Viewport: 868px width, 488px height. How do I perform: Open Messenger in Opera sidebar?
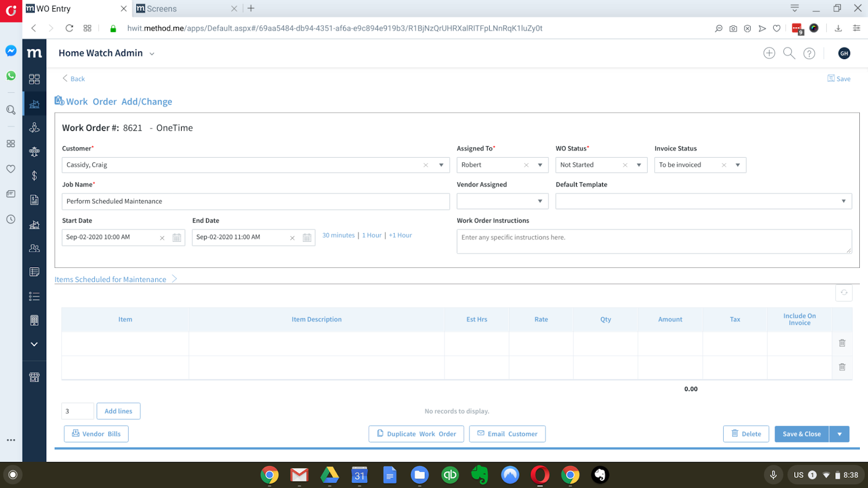coord(11,51)
